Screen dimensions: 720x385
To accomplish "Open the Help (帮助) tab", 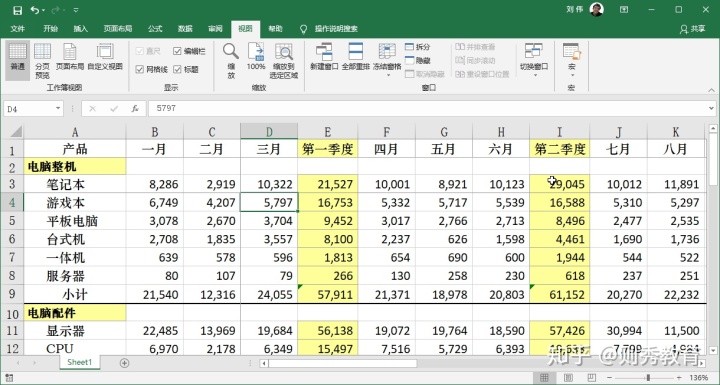I will tap(275, 28).
